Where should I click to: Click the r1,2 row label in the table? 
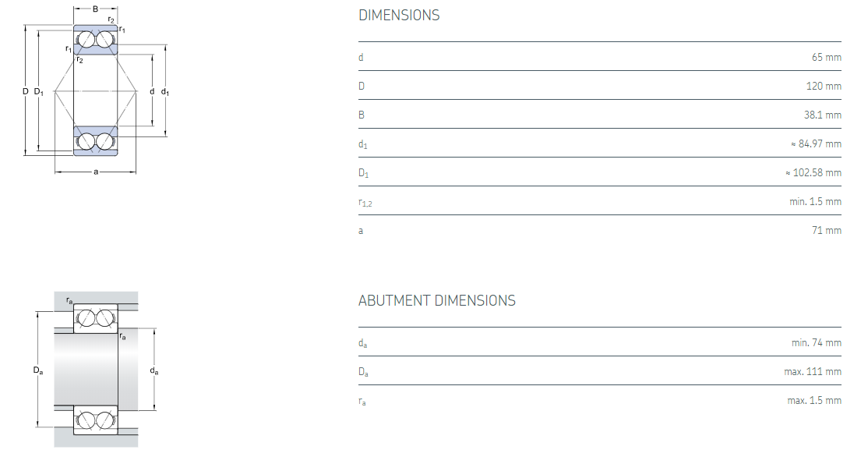click(365, 202)
